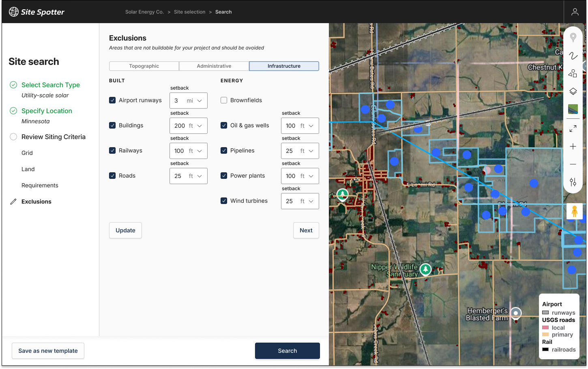Open Site selection breadcrumb link
This screenshot has height=369, width=588.
[189, 12]
